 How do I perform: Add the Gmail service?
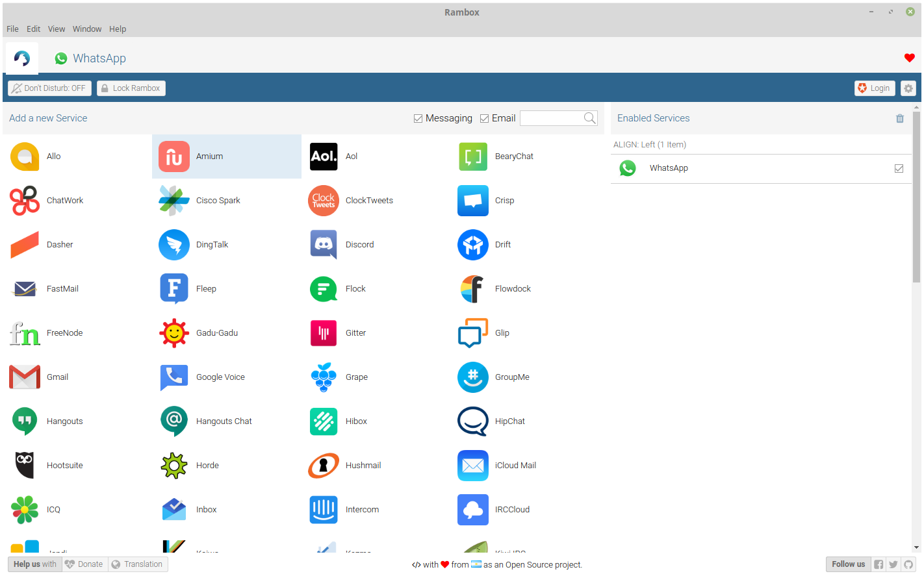[x=25, y=377]
